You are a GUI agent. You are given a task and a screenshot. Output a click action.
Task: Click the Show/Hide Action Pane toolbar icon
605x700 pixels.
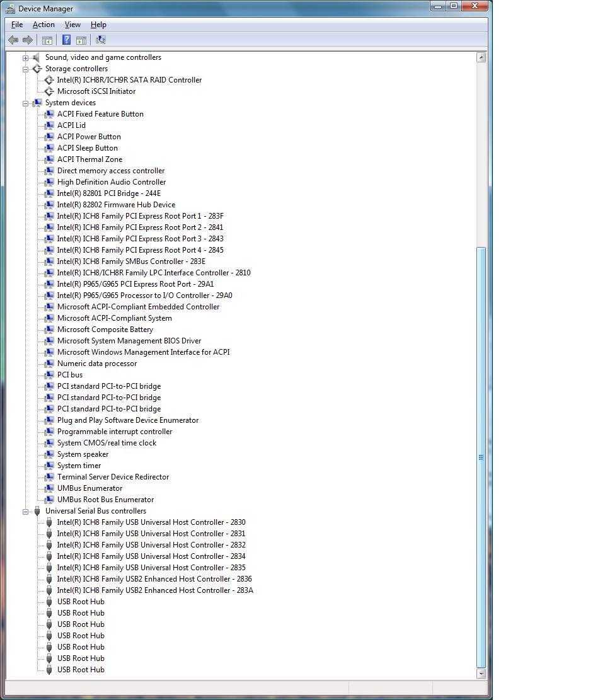pyautogui.click(x=81, y=40)
